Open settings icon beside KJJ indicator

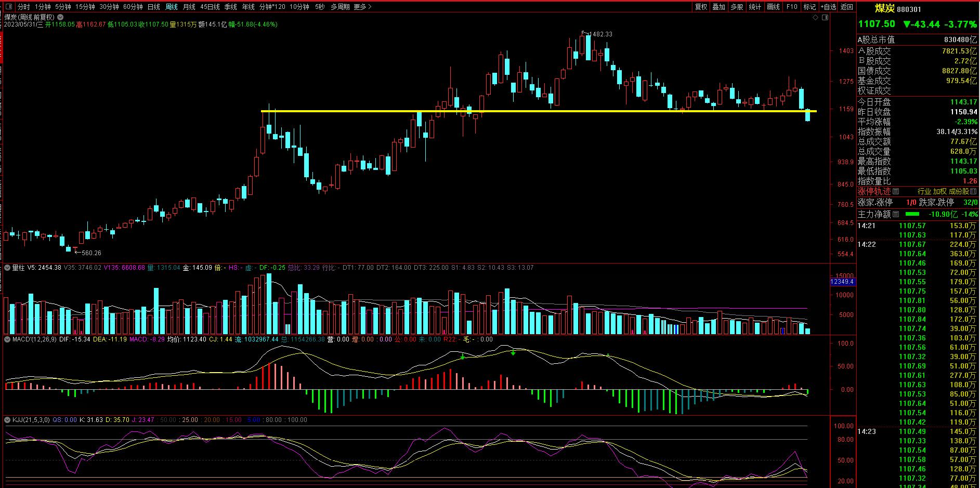point(7,420)
